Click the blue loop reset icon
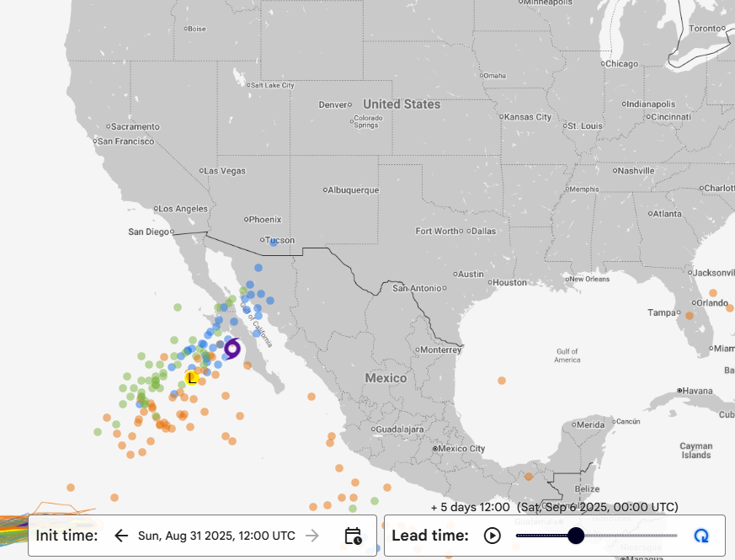The height and width of the screenshot is (560, 735). coord(700,536)
